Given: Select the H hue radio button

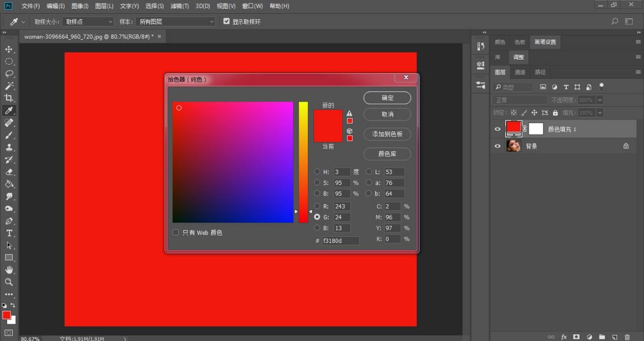Looking at the screenshot, I should pos(317,172).
